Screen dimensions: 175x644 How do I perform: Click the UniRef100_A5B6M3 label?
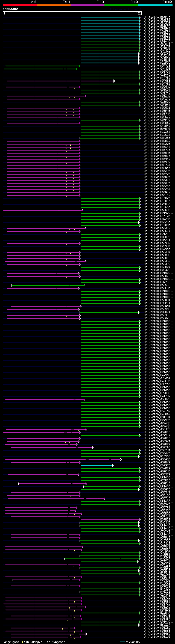pos(157,153)
